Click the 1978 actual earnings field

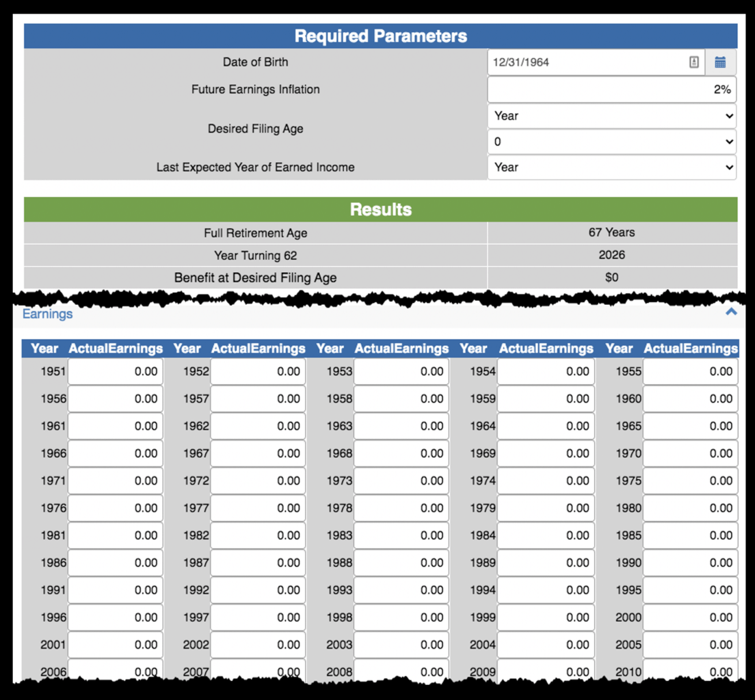[401, 509]
